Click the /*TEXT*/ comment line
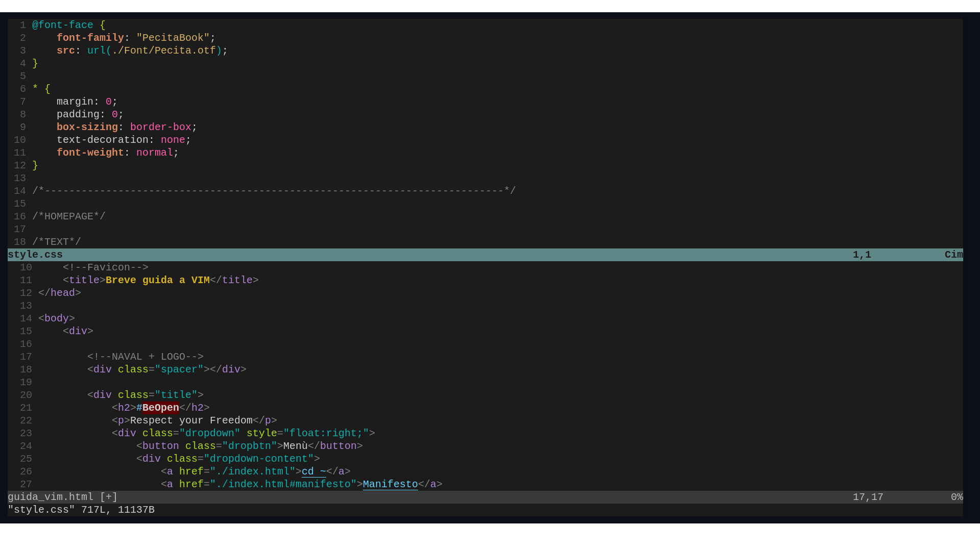 pyautogui.click(x=57, y=242)
